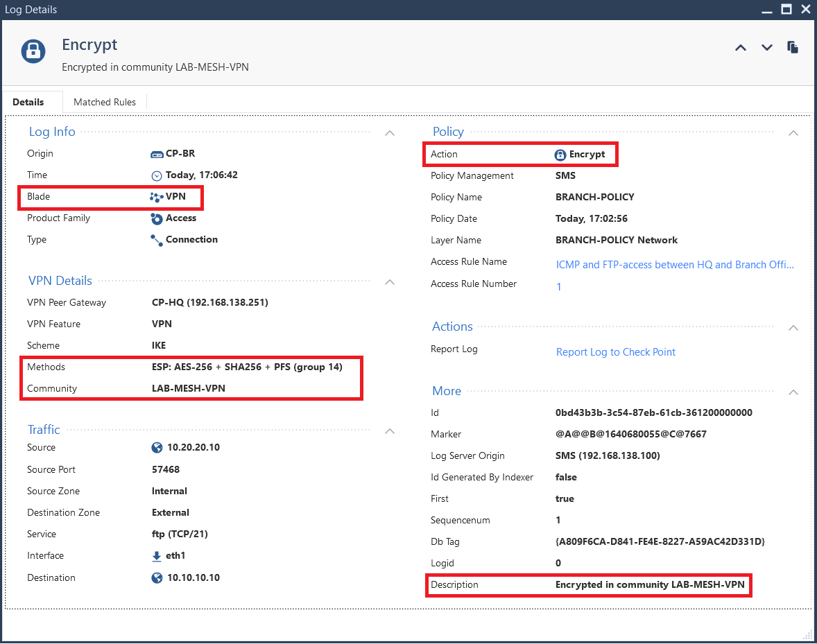Viewport: 817px width, 644px height.
Task: Select the header subtitle Encrypted in community LAB-MESH-VPN
Action: (155, 67)
